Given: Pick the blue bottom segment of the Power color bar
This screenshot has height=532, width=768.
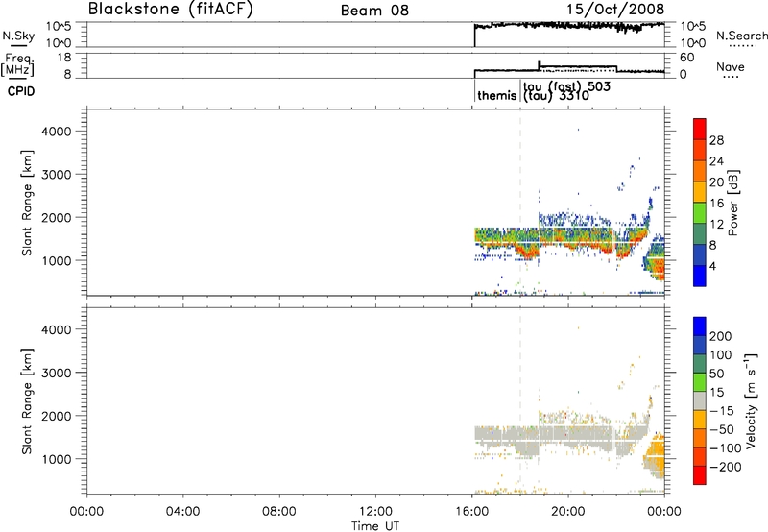Looking at the screenshot, I should click(x=700, y=277).
